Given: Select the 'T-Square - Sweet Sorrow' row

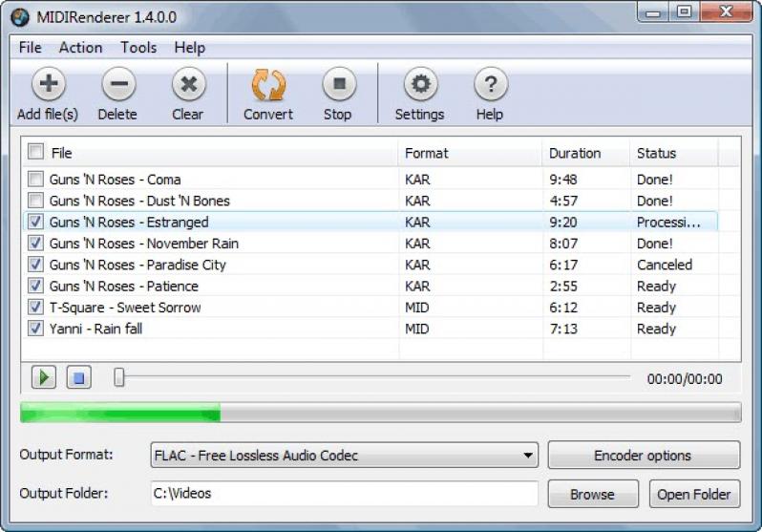Looking at the screenshot, I should click(370, 308).
